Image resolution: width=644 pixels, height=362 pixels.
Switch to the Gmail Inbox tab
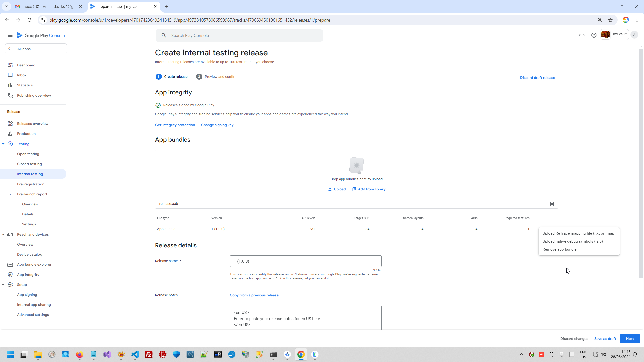(x=48, y=6)
